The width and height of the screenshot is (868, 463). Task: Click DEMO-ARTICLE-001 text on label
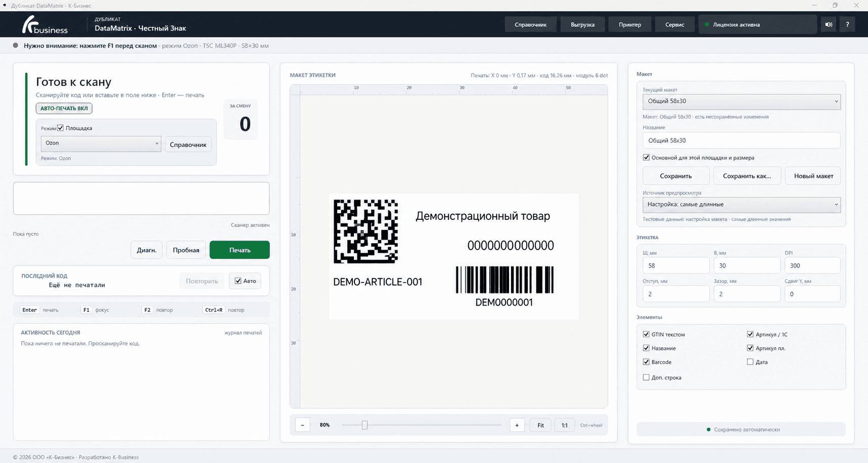378,282
